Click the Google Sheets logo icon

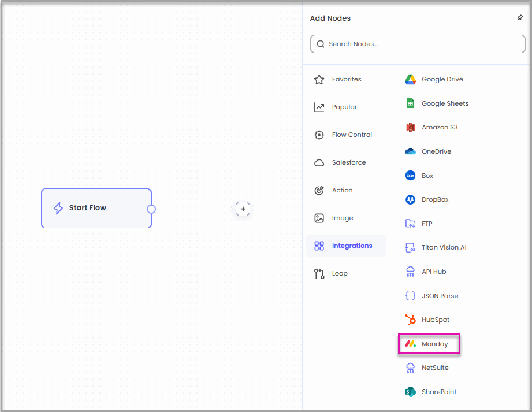pos(410,103)
